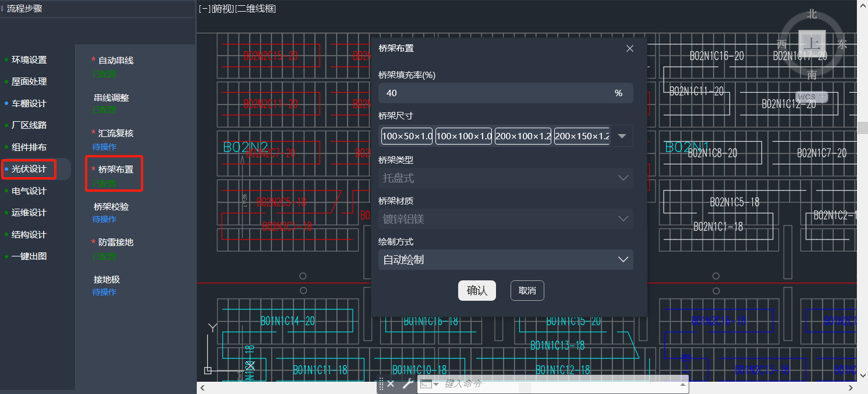This screenshot has width=868, height=394.
Task: Click the ViewCube 上 top face
Action: click(x=812, y=43)
